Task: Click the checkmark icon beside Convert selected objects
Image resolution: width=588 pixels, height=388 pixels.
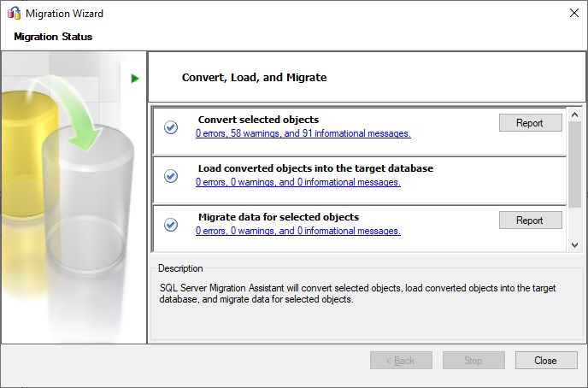Action: (171, 127)
